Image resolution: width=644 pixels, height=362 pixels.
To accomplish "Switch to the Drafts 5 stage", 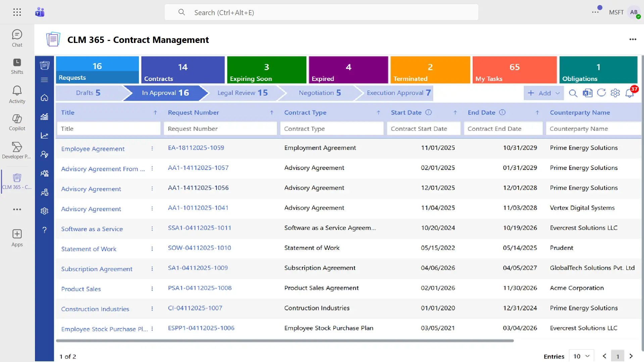I will coord(88,93).
